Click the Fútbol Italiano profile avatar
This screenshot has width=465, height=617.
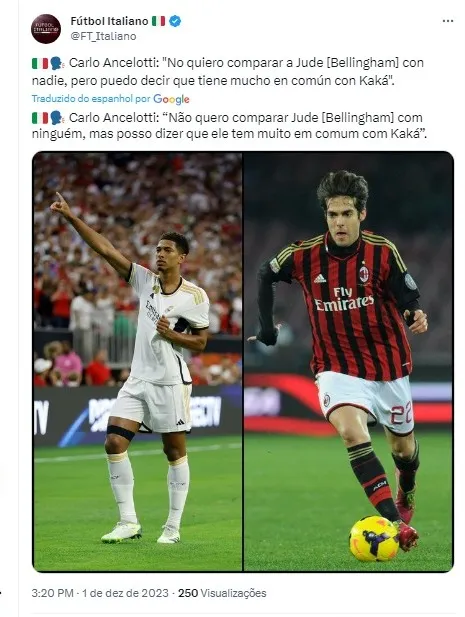point(46,29)
